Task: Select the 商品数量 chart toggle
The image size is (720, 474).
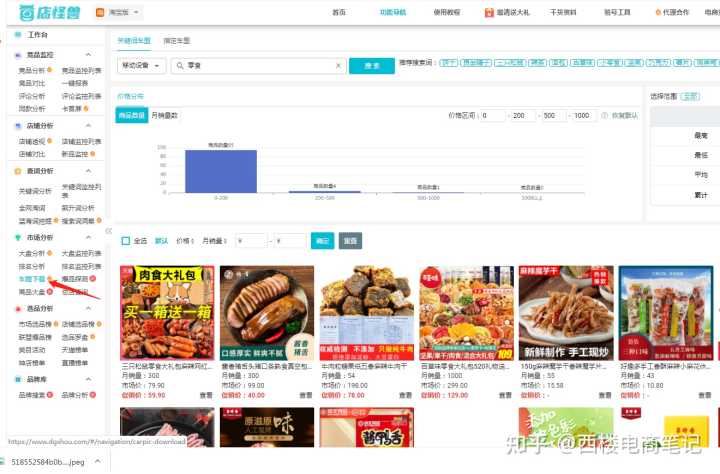Action: pos(132,116)
